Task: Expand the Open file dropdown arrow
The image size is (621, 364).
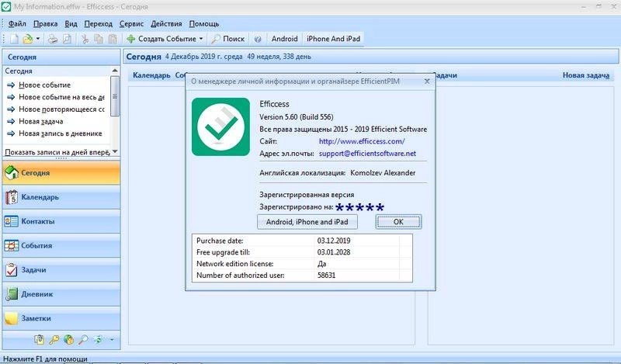Action: pyautogui.click(x=37, y=39)
